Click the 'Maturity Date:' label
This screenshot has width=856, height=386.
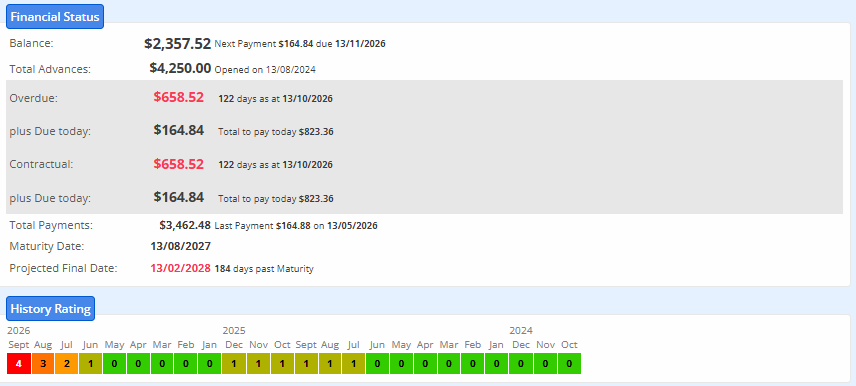[47, 246]
